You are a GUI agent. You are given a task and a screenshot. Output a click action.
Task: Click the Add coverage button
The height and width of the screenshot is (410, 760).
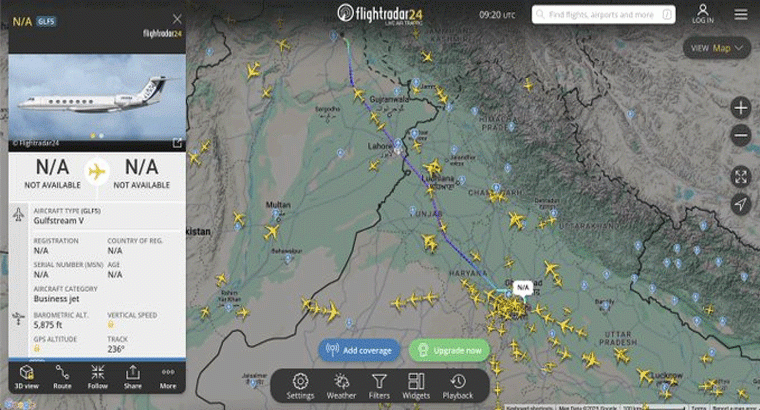tap(359, 350)
